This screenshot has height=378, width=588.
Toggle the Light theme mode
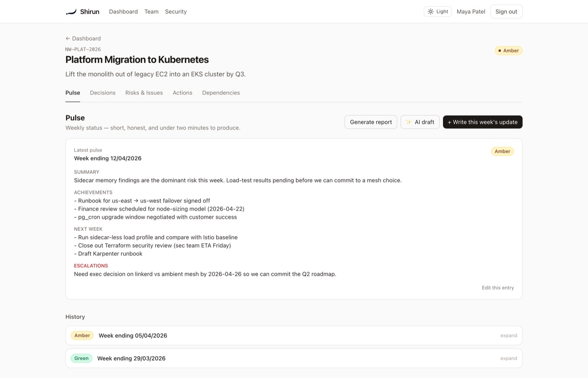point(438,12)
